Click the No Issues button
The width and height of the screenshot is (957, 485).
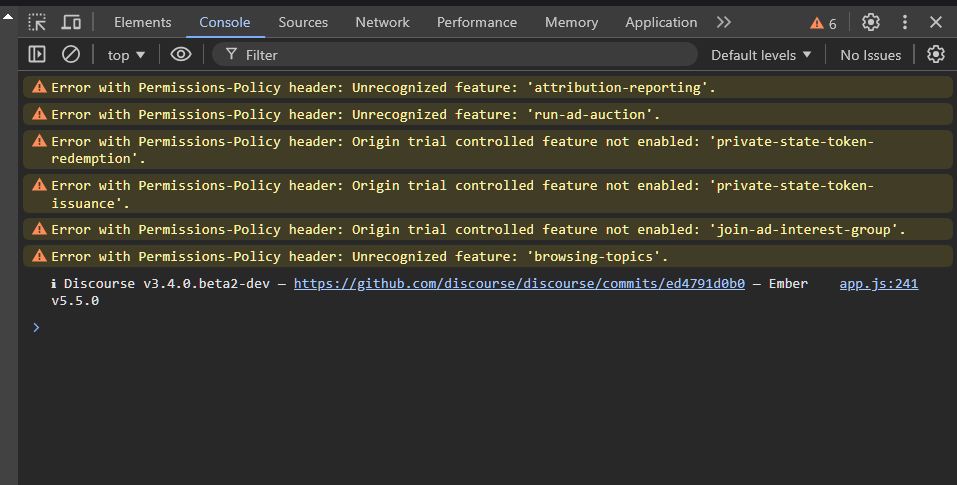[870, 55]
